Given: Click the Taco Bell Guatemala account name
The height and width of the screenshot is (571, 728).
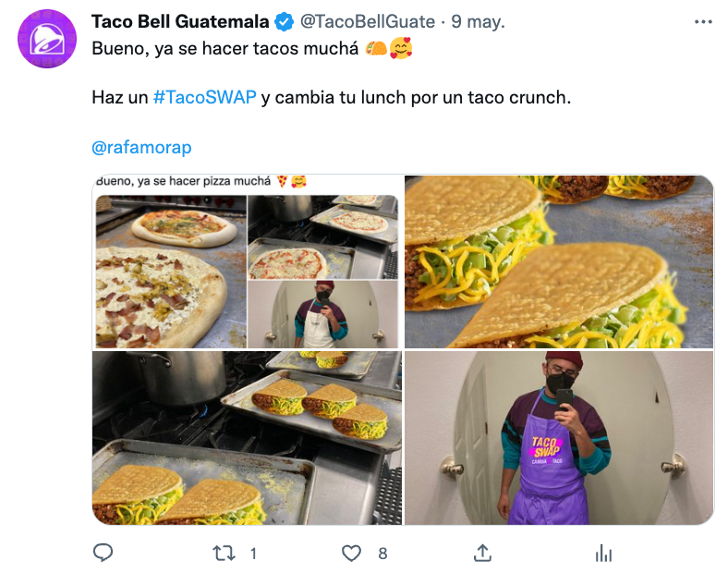Looking at the screenshot, I should 180,22.
